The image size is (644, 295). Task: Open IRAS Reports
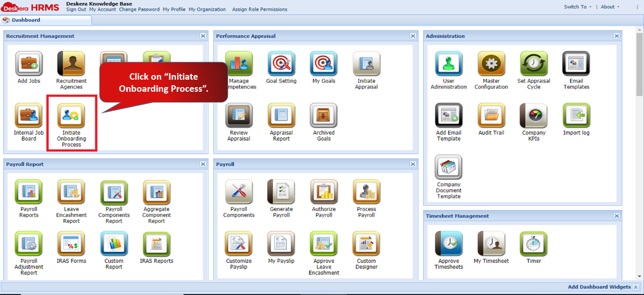pyautogui.click(x=157, y=244)
